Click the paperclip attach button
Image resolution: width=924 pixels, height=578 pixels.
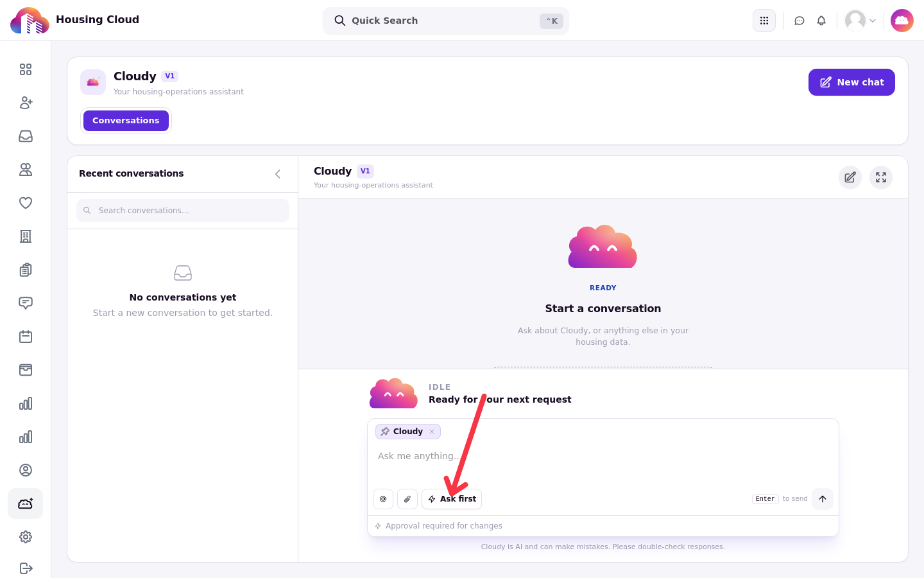click(407, 499)
